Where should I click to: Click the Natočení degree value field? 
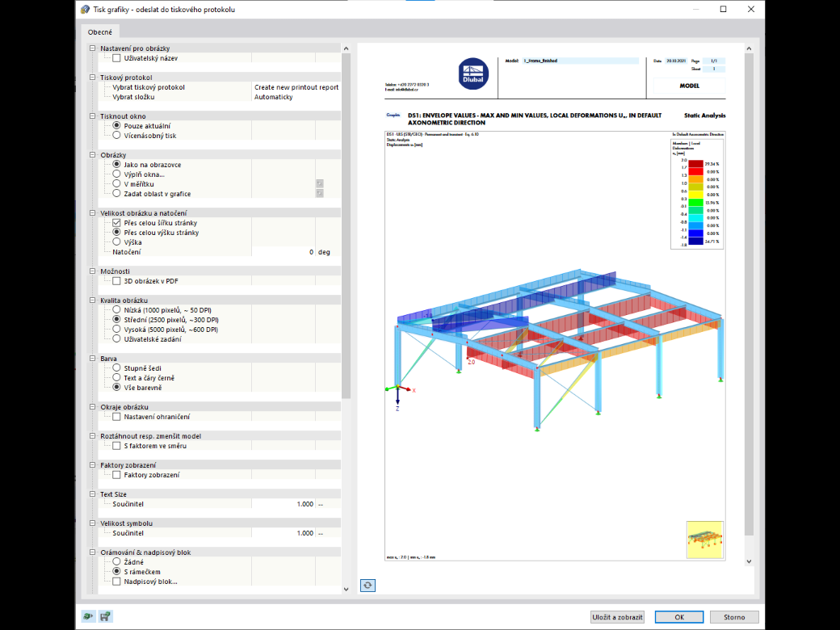tap(283, 252)
